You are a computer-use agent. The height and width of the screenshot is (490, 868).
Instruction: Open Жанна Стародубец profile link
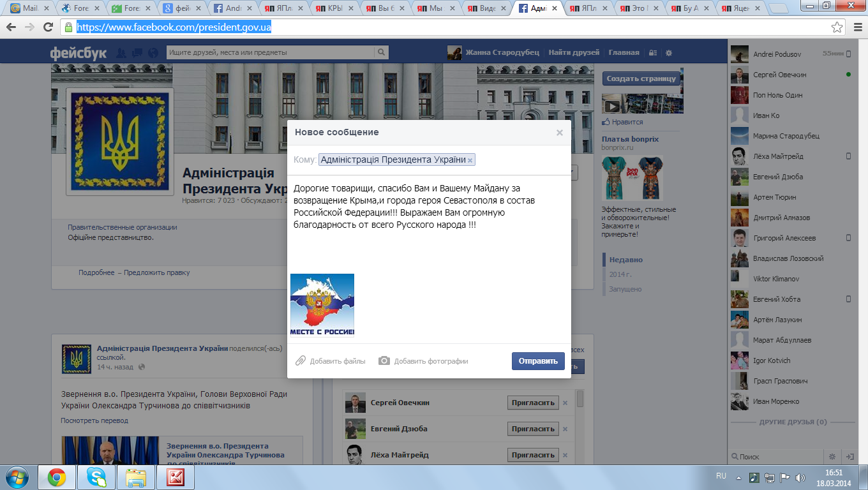[493, 53]
